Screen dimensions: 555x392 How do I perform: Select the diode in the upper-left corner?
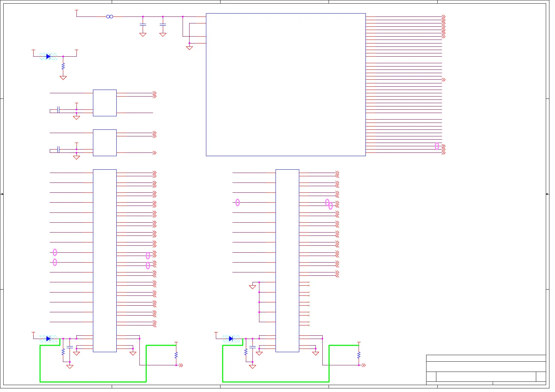(48, 57)
